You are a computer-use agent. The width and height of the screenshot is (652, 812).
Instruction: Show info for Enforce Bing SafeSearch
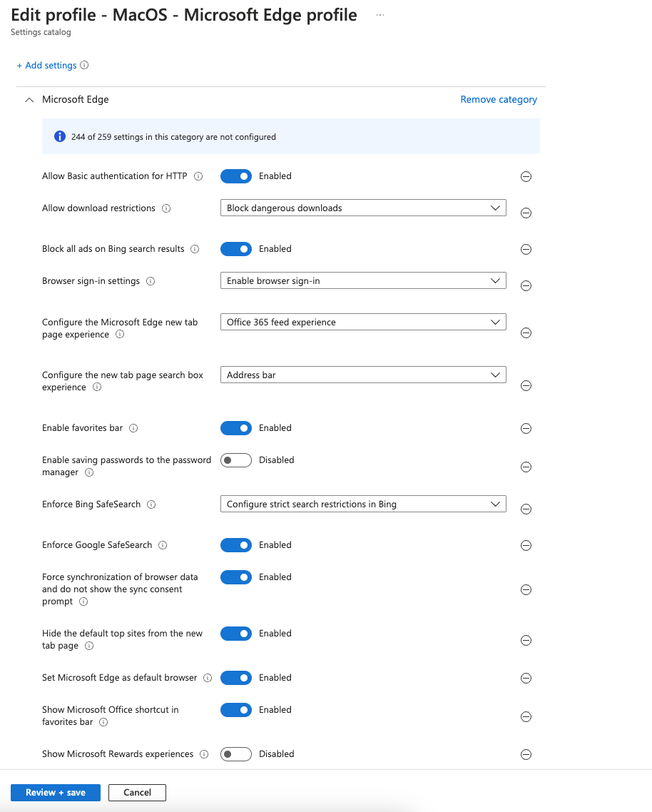tap(151, 504)
